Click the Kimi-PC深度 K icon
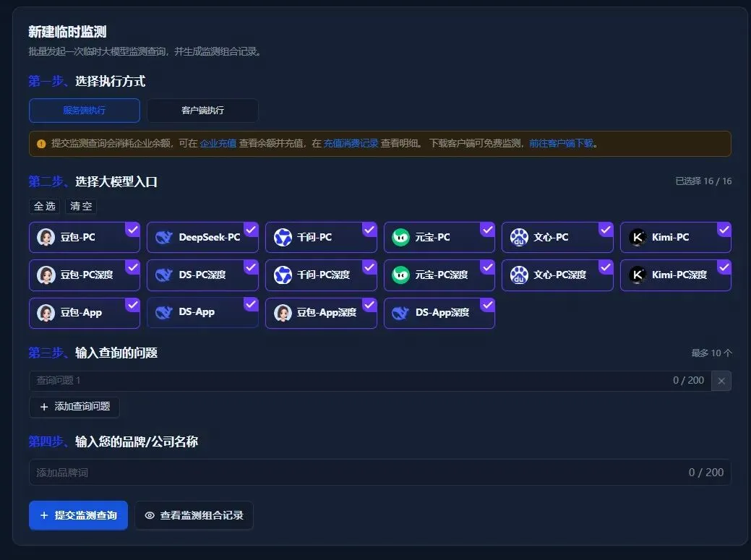Viewport: 751px width, 560px height. click(638, 275)
